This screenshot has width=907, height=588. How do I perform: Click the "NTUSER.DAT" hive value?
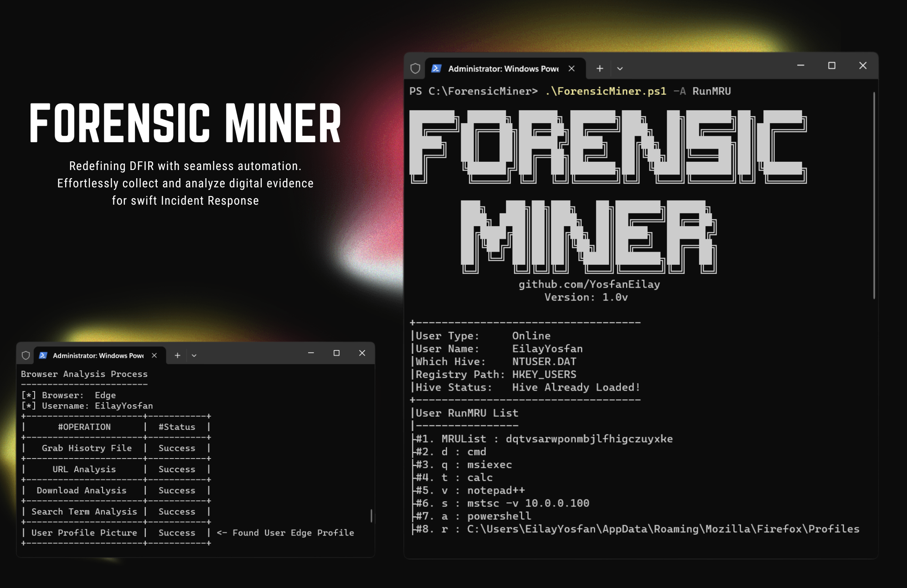tap(544, 361)
